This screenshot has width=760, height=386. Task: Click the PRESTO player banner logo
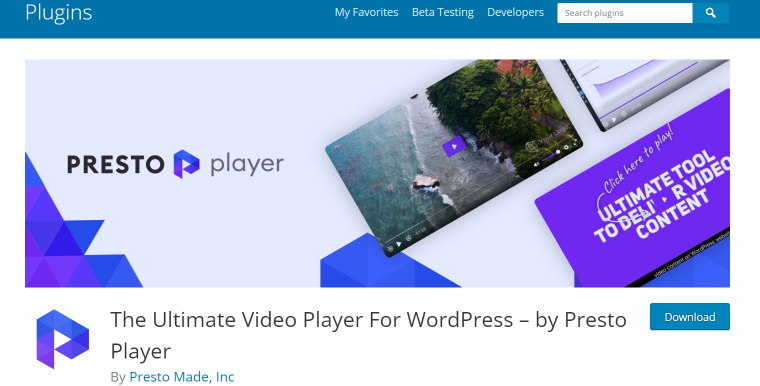[x=175, y=164]
